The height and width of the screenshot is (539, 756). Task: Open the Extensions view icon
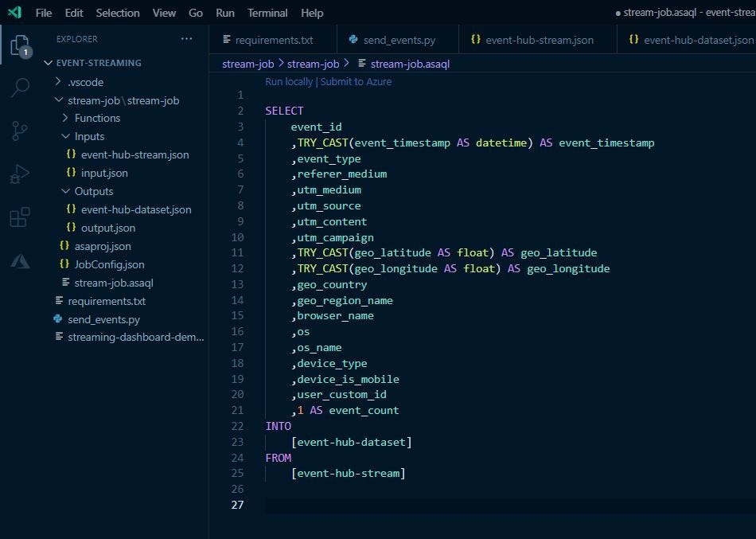click(20, 217)
